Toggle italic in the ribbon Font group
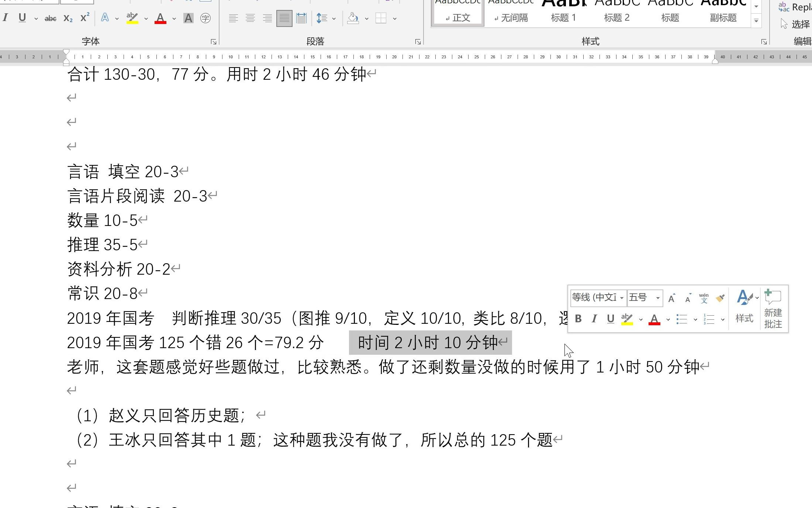The image size is (812, 508). (5, 18)
